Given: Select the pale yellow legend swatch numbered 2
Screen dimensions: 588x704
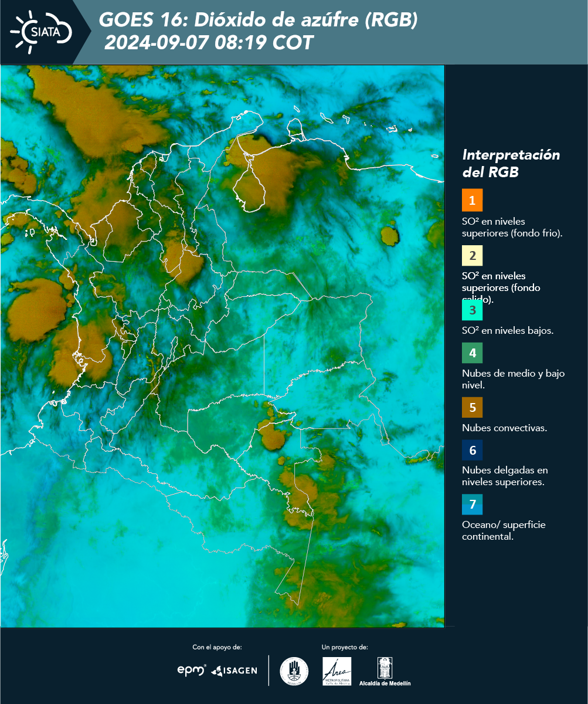Looking at the screenshot, I should pyautogui.click(x=472, y=256).
